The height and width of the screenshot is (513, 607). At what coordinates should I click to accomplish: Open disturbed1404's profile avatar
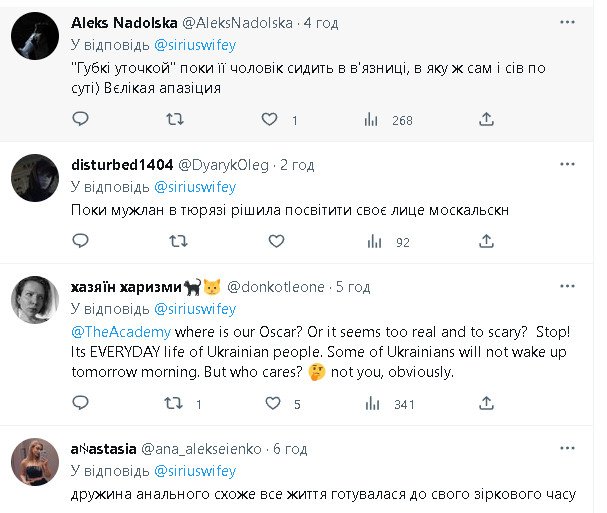coord(33,179)
